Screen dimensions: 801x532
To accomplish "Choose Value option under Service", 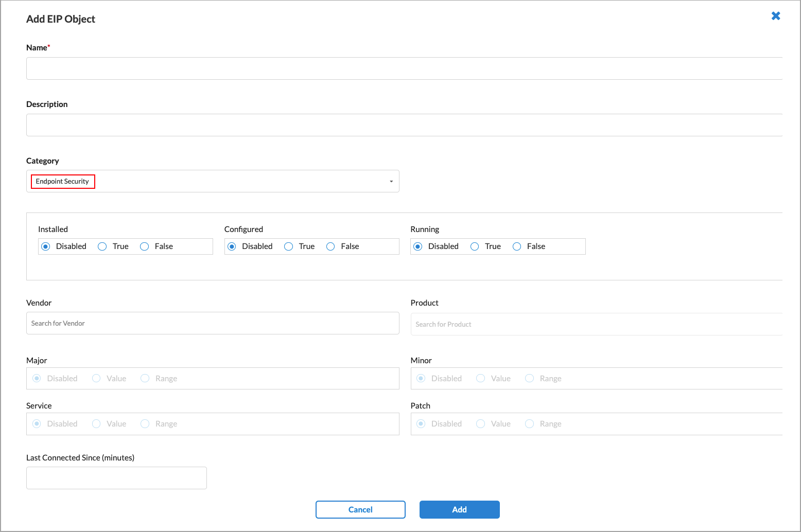I will (x=96, y=423).
